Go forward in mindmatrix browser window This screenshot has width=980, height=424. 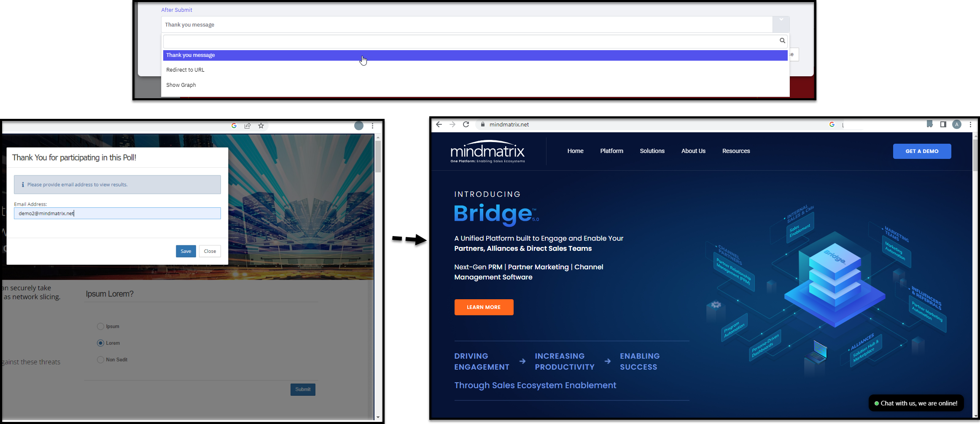[452, 124]
